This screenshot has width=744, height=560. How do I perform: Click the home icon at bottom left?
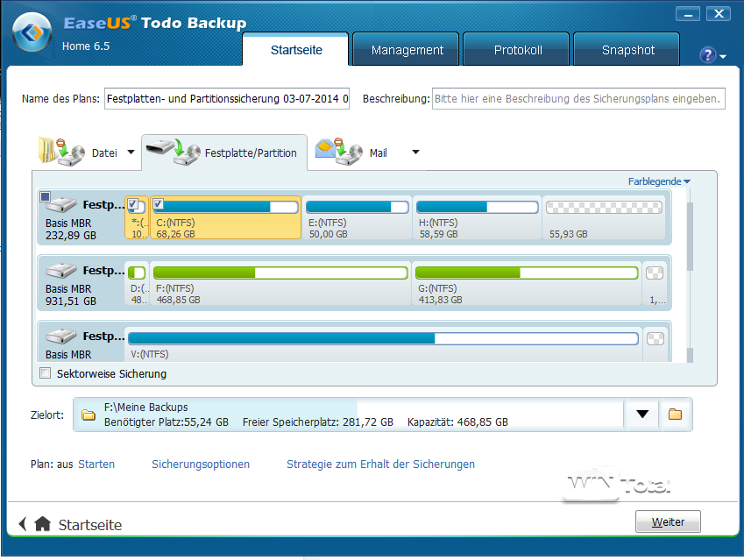[x=42, y=524]
